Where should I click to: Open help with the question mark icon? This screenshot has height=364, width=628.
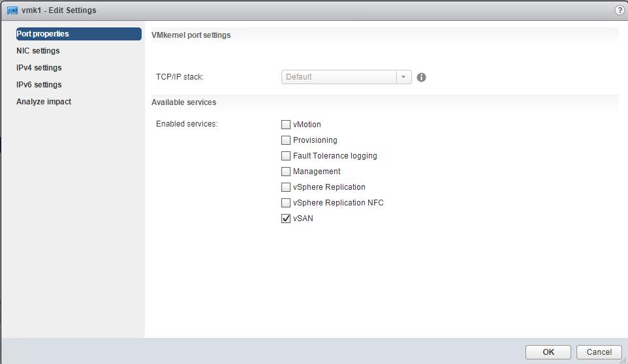coord(620,10)
